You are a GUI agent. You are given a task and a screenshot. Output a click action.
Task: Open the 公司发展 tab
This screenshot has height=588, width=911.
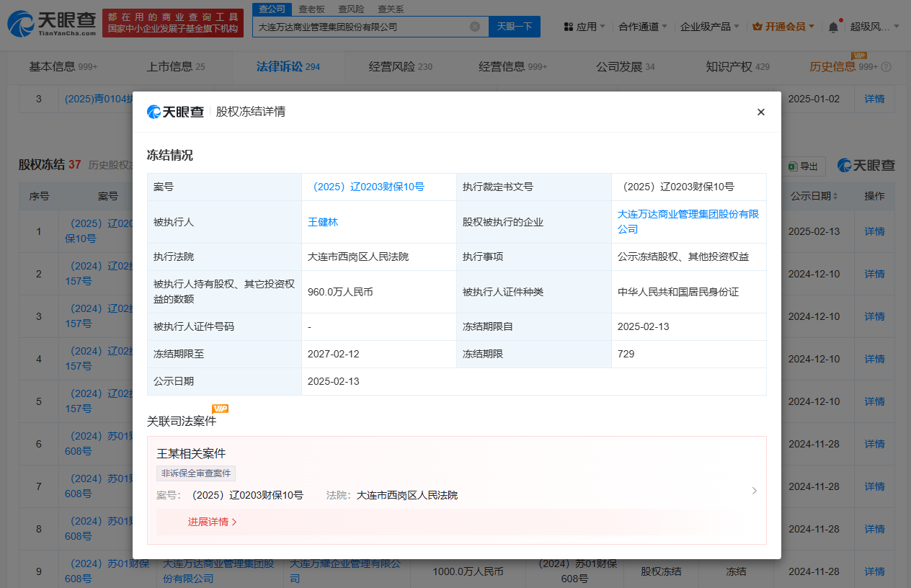pyautogui.click(x=626, y=67)
